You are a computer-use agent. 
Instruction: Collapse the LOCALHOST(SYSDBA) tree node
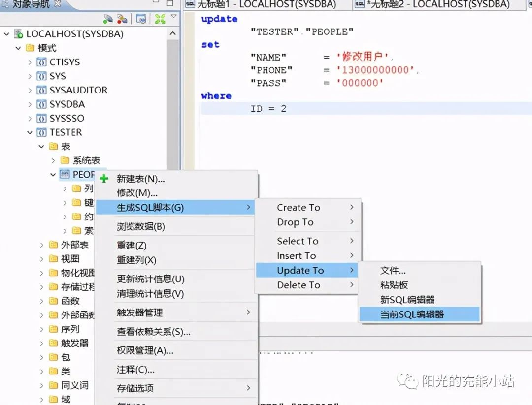click(6, 34)
